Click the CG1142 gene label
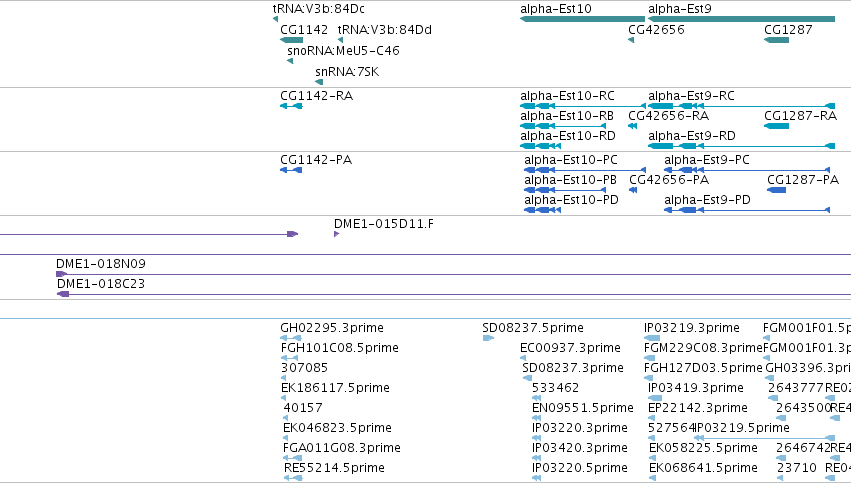This screenshot has width=851, height=483. (304, 29)
